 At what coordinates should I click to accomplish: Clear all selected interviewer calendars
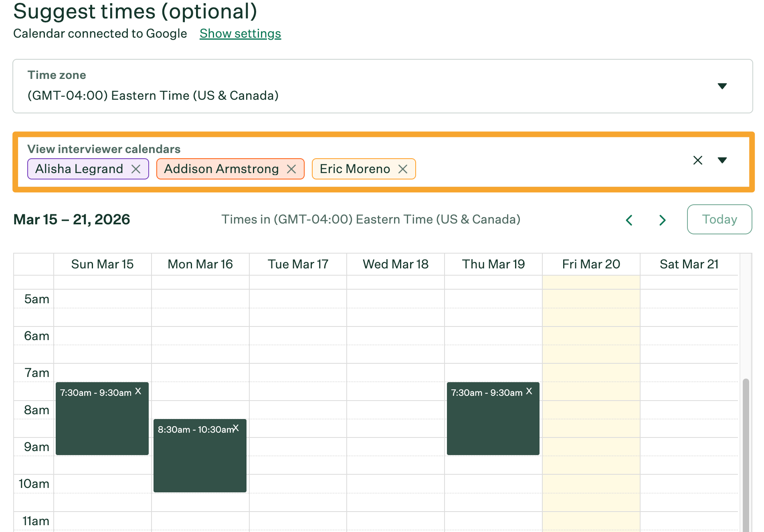[697, 160]
